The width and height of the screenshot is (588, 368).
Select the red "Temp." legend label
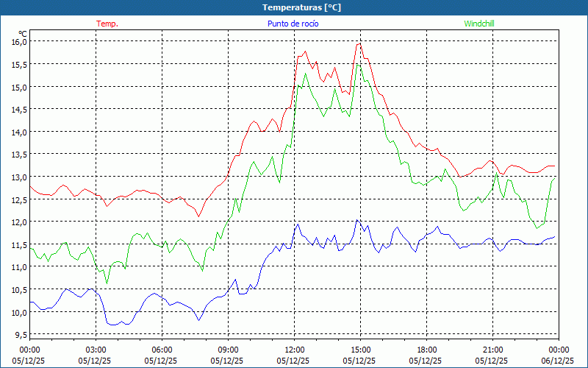(107, 24)
